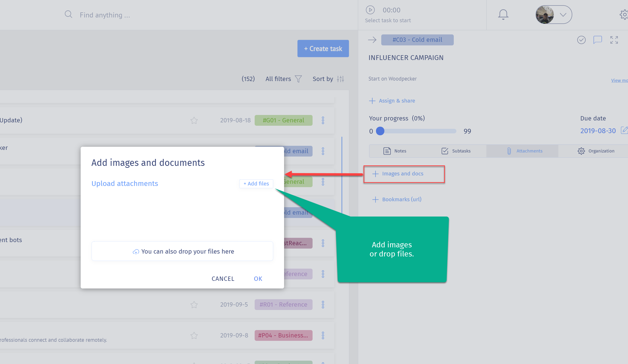Collapse the task panel with the arrow icon
Viewport: 628px width, 364px height.
click(372, 40)
